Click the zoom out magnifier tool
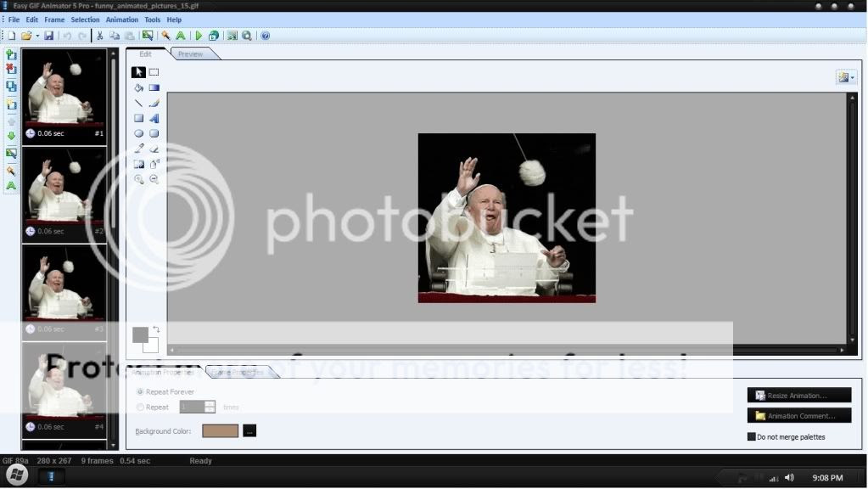 click(x=154, y=179)
